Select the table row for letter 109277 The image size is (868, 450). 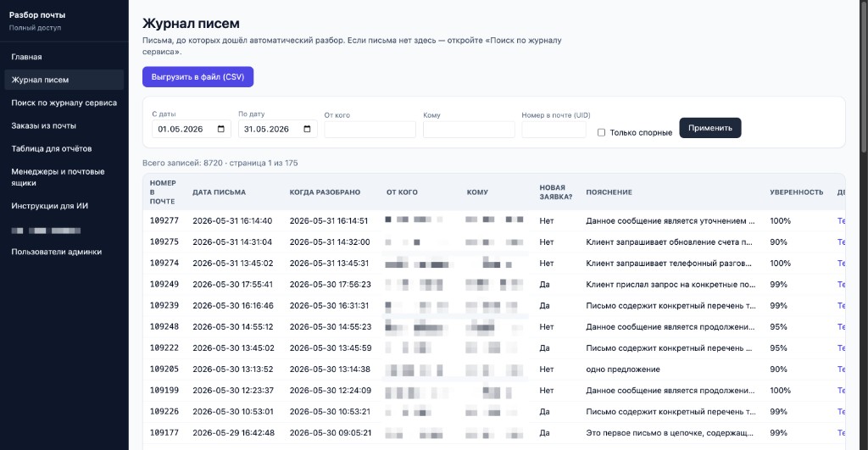pos(494,220)
